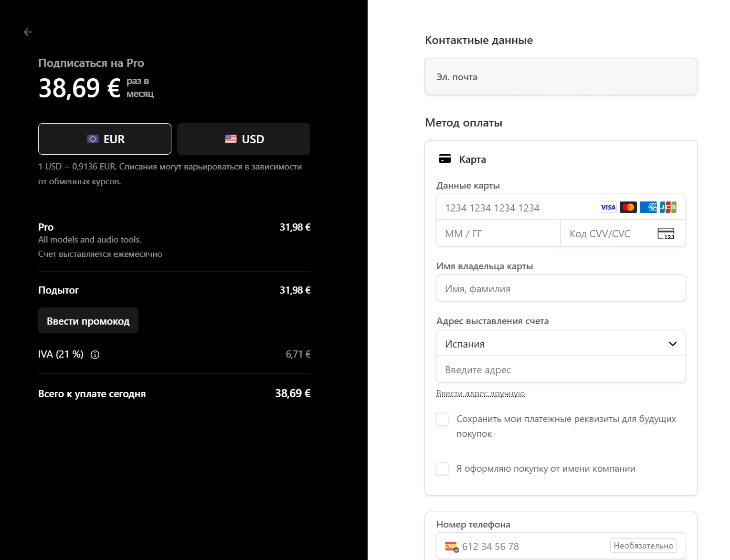
Task: Go back using the left arrow icon
Action: (28, 32)
